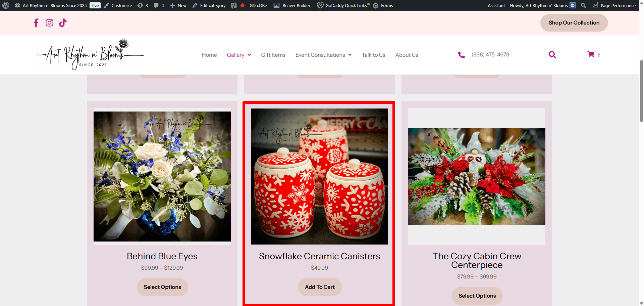This screenshot has width=644, height=306.
Task: Select options for Behind Blue Eyes
Action: coord(162,287)
